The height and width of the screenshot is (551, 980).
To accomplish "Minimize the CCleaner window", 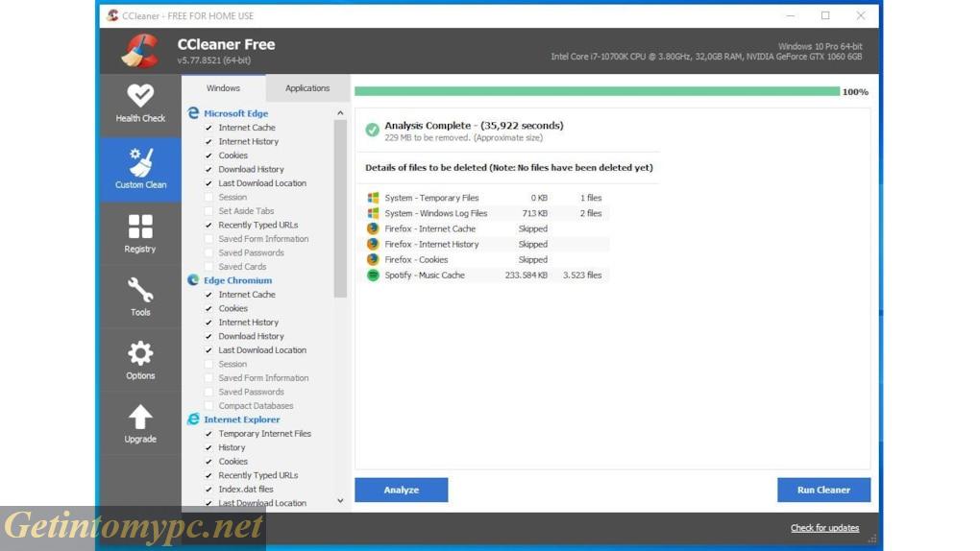I will click(x=791, y=15).
